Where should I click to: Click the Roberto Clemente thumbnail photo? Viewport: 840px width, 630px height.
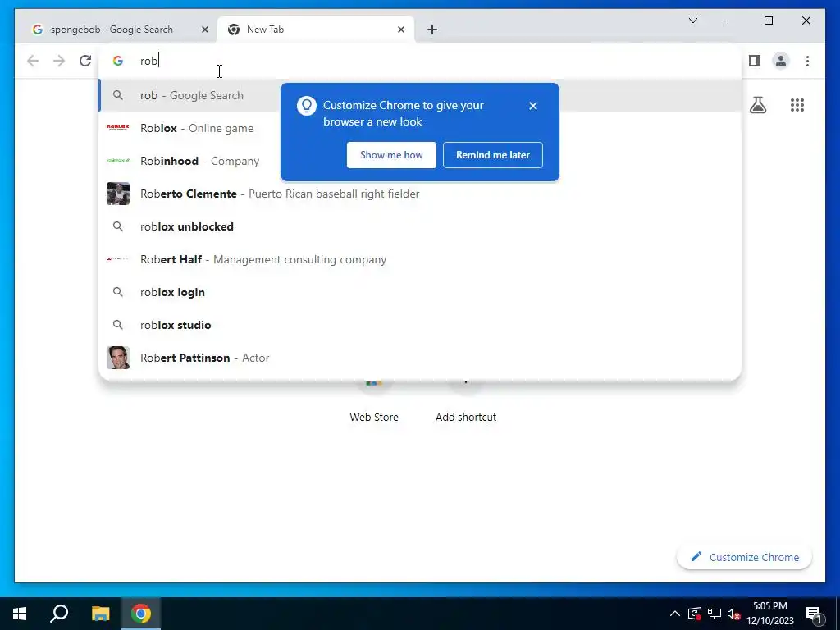click(118, 194)
